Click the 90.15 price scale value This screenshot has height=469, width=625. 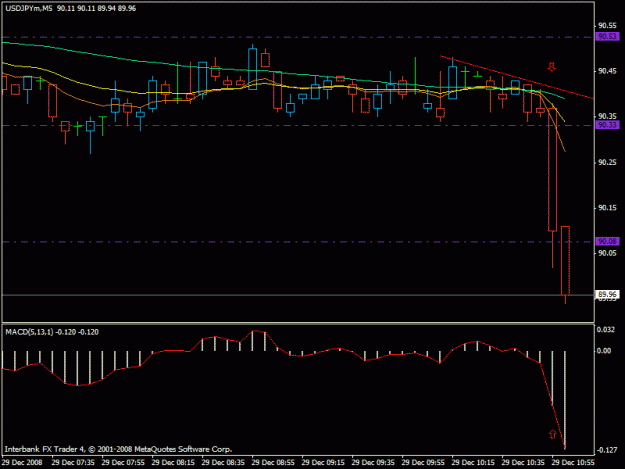tap(607, 208)
